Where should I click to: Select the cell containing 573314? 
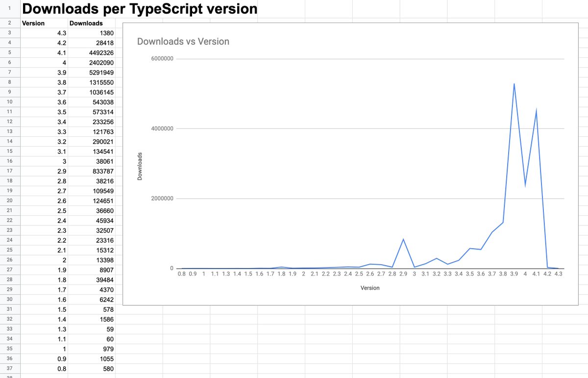tap(92, 112)
